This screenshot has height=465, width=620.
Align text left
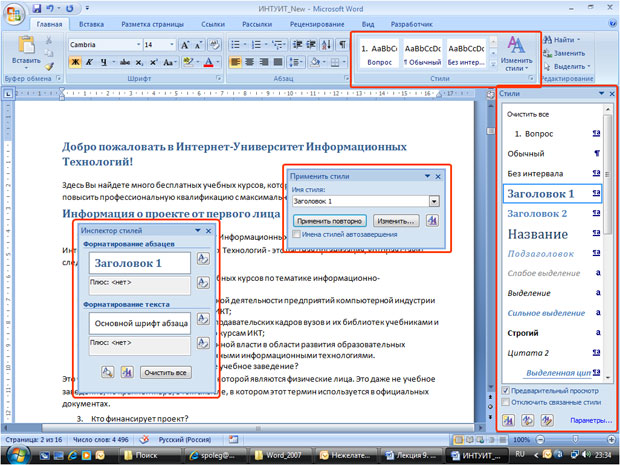[235, 62]
